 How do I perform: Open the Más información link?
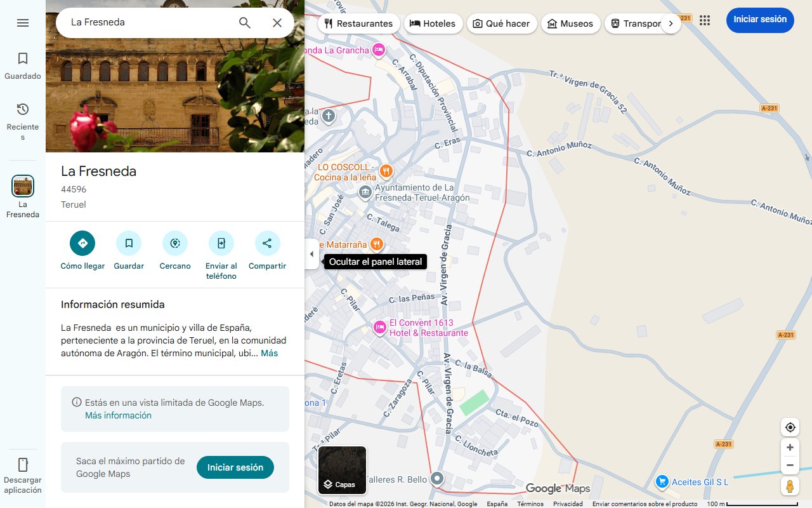(x=118, y=415)
